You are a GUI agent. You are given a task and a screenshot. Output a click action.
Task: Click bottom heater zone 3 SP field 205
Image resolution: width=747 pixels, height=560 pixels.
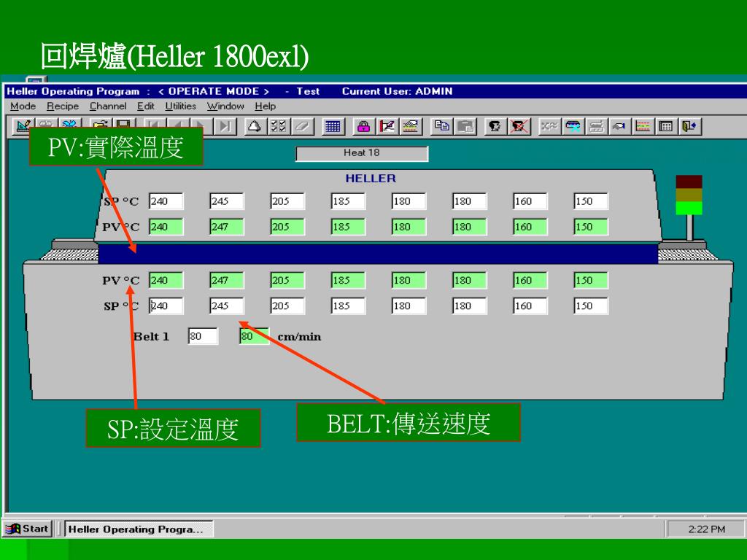point(287,306)
